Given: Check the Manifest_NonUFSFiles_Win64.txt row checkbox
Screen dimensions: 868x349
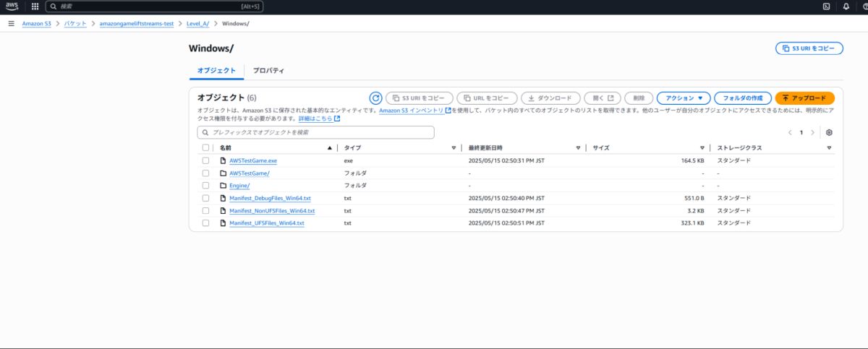Looking at the screenshot, I should click(206, 210).
